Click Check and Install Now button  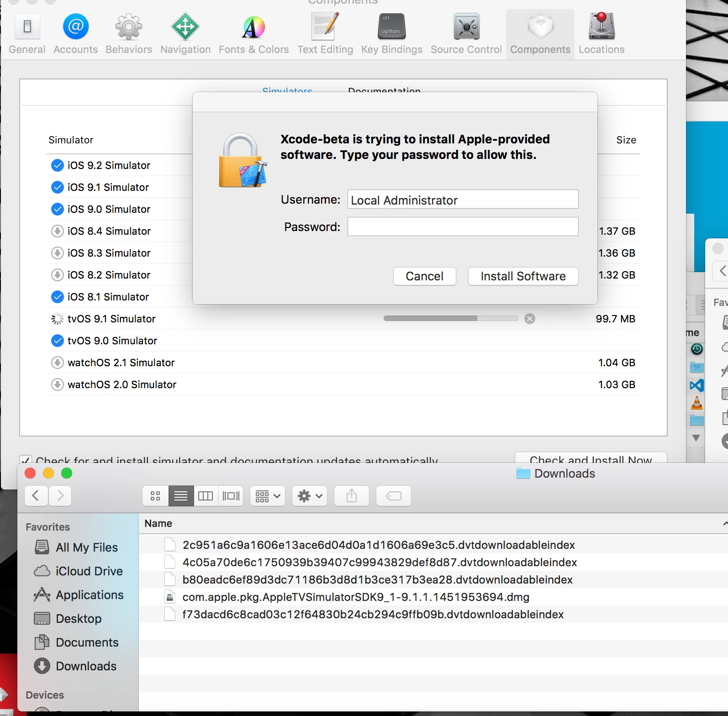[x=591, y=458]
